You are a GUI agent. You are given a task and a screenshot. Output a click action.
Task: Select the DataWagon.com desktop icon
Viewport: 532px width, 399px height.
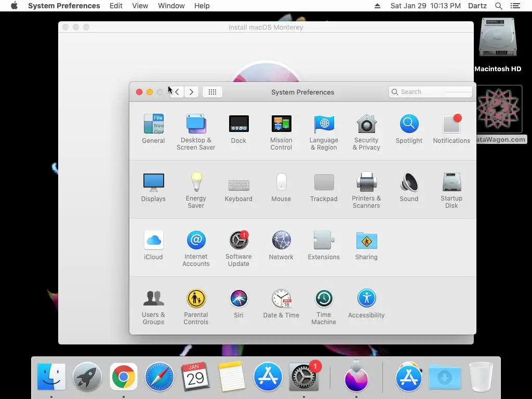tap(499, 114)
